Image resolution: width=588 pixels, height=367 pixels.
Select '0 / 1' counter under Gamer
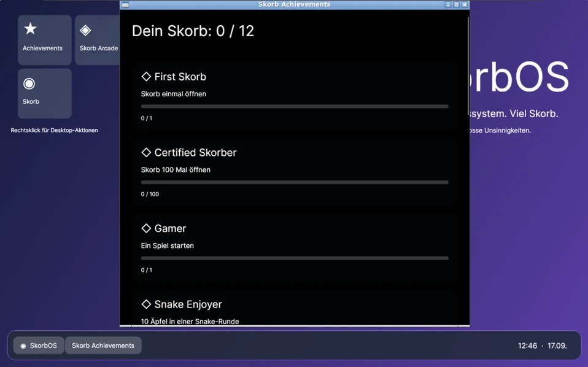(146, 270)
